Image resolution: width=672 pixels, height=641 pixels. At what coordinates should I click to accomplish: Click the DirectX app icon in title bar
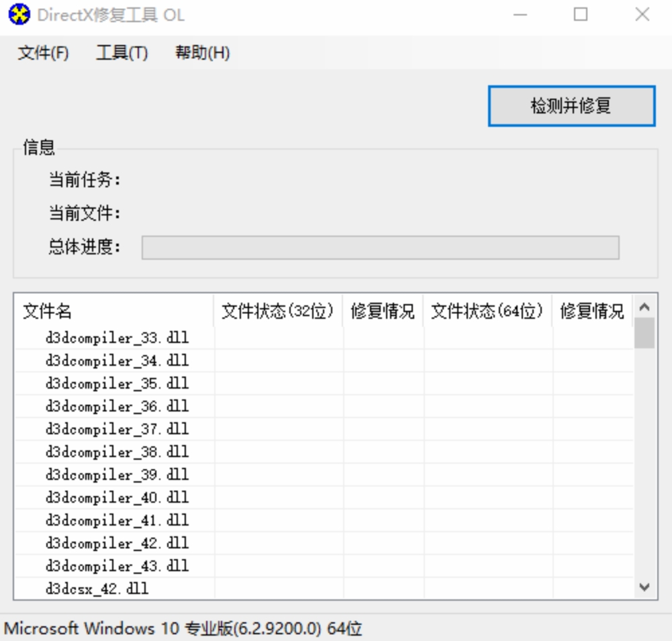pyautogui.click(x=19, y=15)
